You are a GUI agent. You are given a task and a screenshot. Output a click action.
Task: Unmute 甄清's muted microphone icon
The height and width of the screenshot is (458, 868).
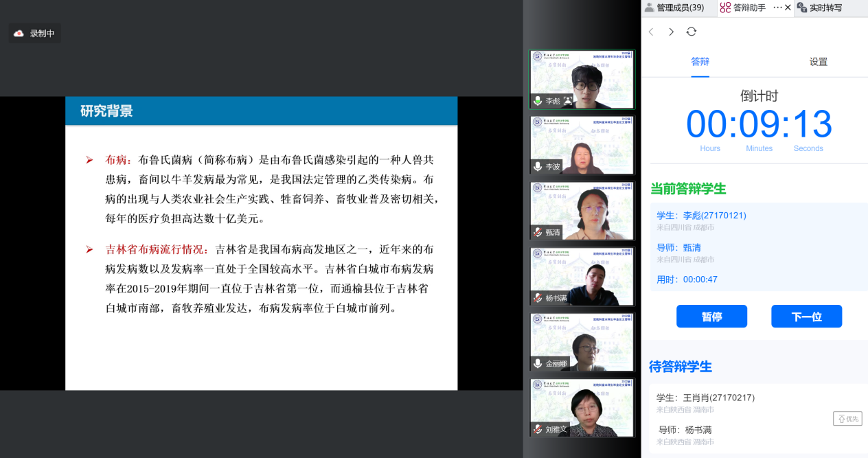tap(538, 232)
